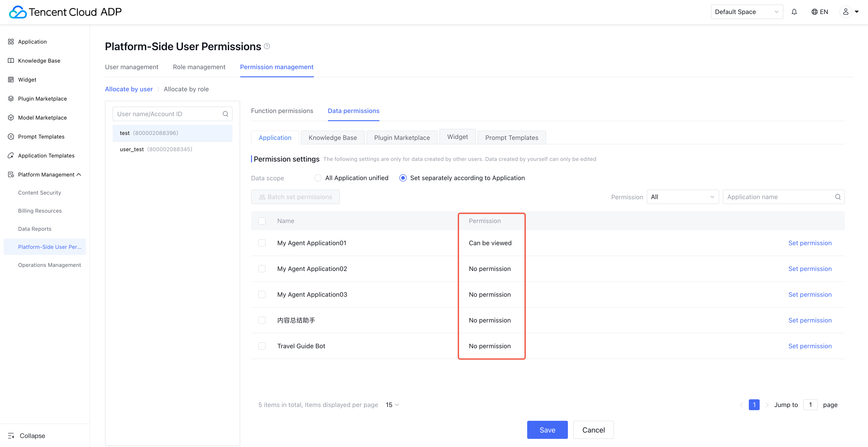Switch to the Role management tab
Viewport: 868px width, 447px height.
click(x=199, y=67)
